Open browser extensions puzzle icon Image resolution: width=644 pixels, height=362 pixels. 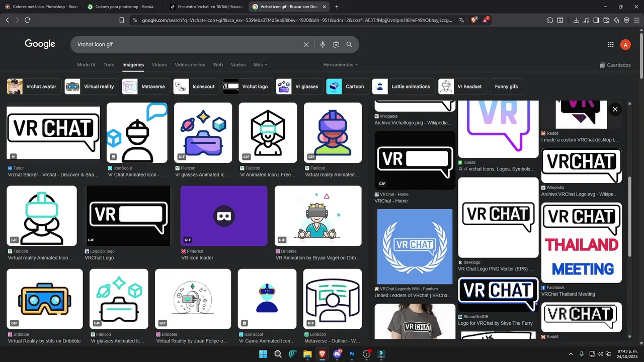(550, 20)
